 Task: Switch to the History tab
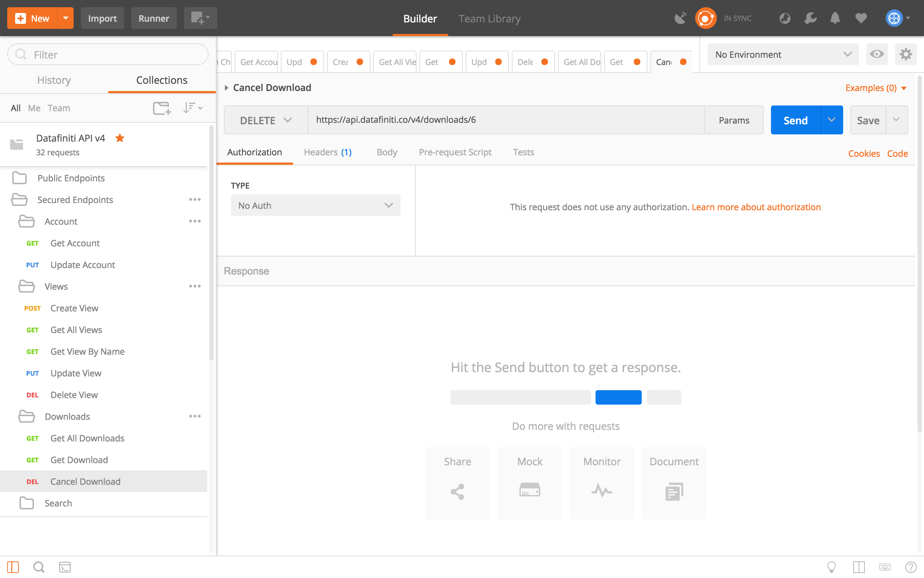point(54,80)
